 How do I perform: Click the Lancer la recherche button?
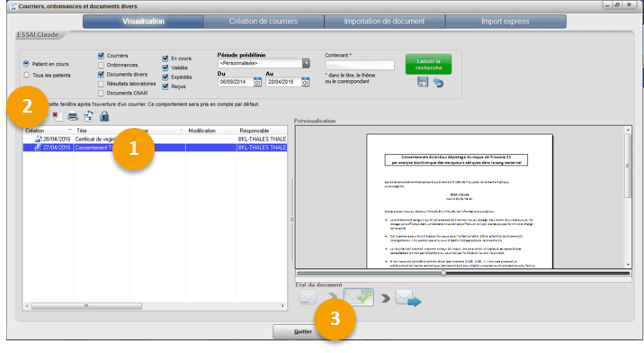coord(428,64)
